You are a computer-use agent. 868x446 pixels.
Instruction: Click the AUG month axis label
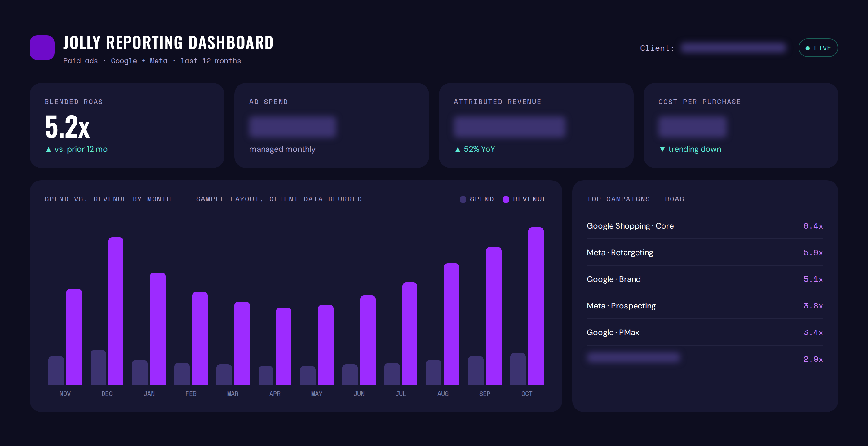point(443,394)
